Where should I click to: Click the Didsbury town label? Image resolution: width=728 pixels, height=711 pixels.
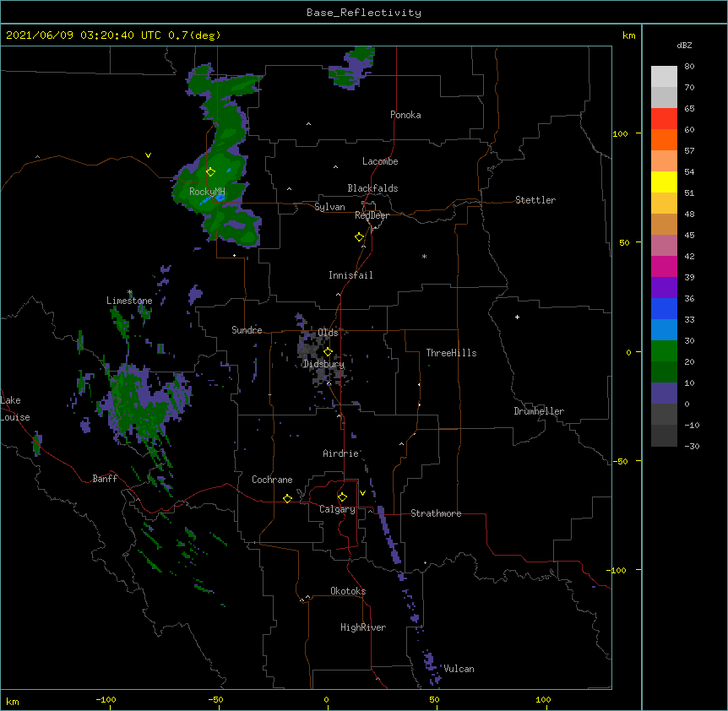point(323,364)
